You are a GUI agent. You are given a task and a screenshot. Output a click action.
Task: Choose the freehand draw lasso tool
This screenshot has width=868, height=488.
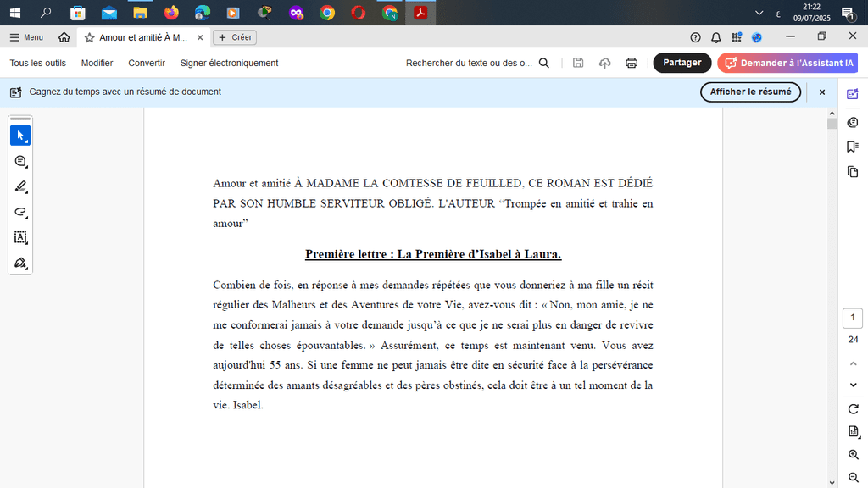pyautogui.click(x=20, y=212)
